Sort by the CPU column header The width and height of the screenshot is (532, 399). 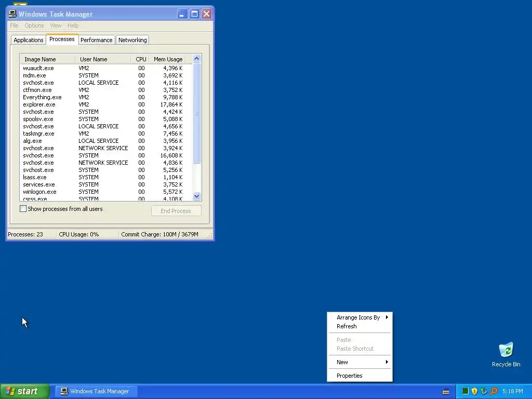(x=140, y=59)
